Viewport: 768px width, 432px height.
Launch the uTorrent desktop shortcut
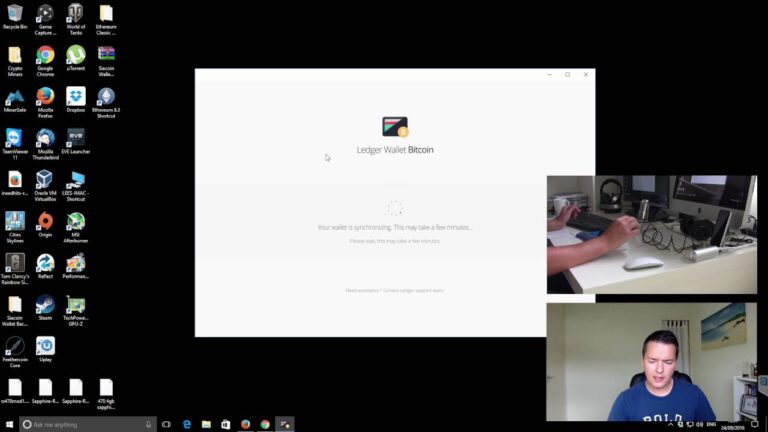76,55
